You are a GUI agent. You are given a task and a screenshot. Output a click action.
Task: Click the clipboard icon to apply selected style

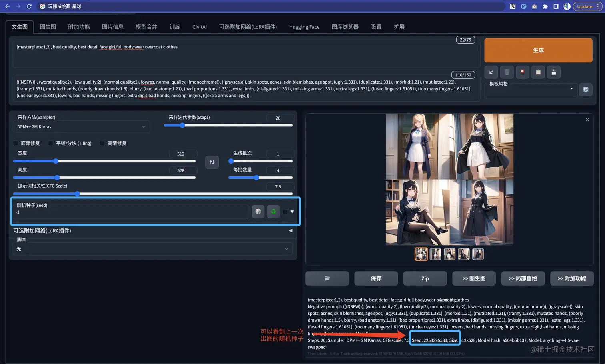click(x=538, y=72)
